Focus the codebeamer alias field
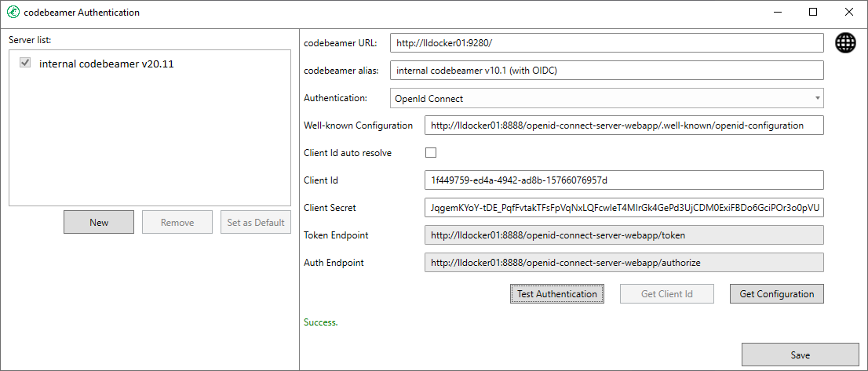This screenshot has height=371, width=868. (607, 71)
